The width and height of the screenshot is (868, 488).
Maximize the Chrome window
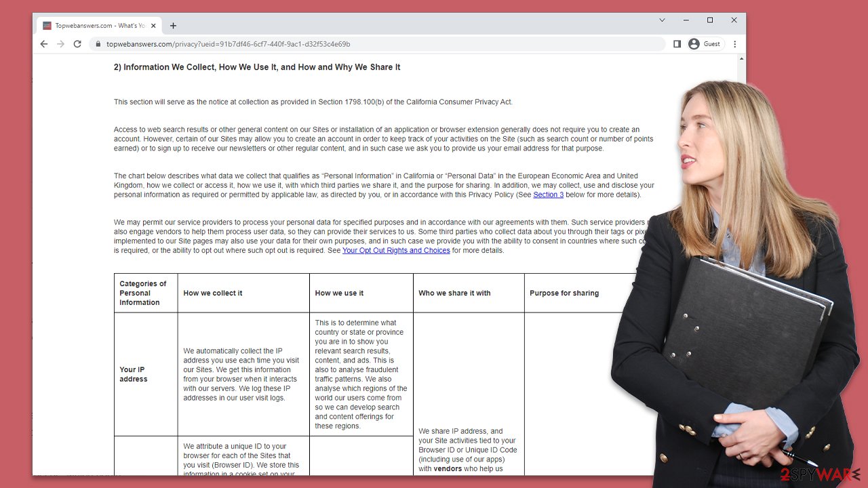click(x=710, y=20)
